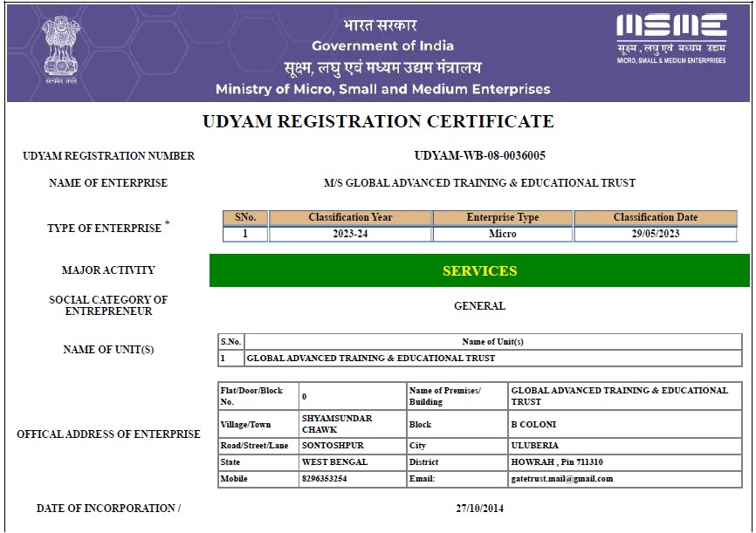Select the 2023-24 classification year cell

[x=350, y=234]
